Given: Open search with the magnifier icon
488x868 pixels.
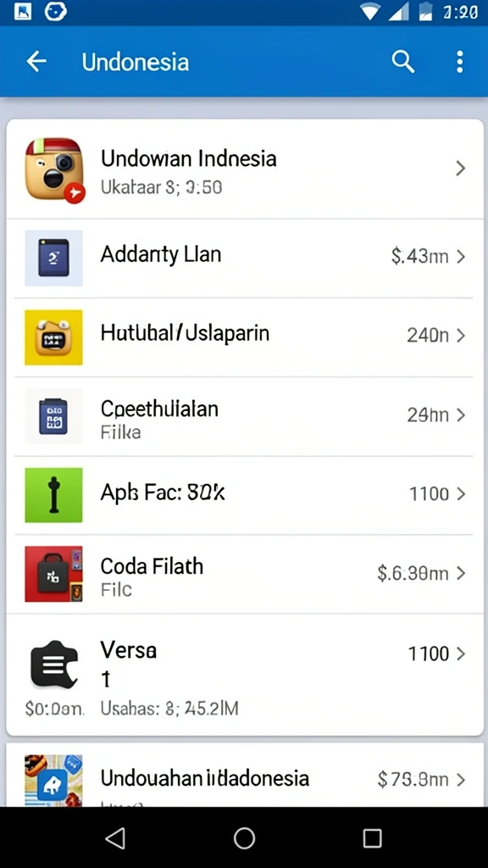Looking at the screenshot, I should [x=402, y=61].
